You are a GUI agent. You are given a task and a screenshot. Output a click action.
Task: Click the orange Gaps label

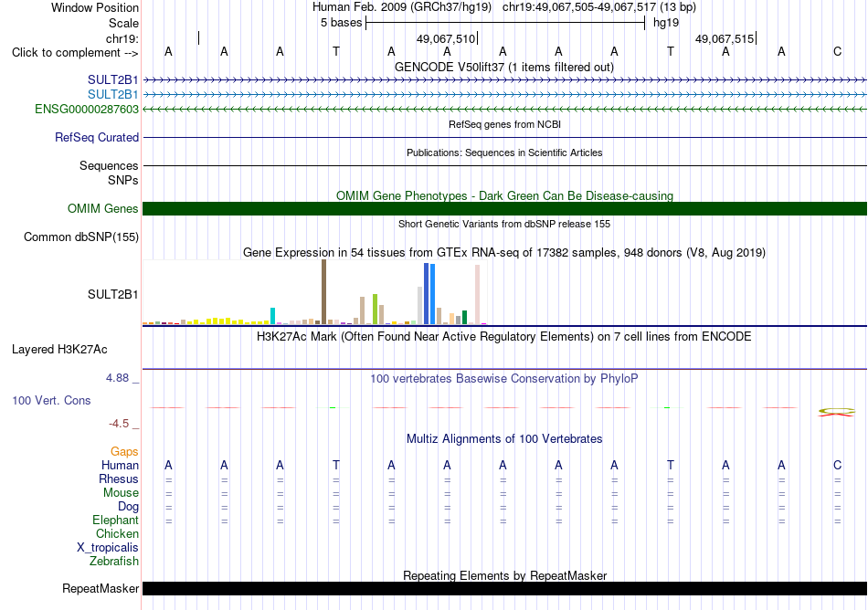pyautogui.click(x=124, y=452)
